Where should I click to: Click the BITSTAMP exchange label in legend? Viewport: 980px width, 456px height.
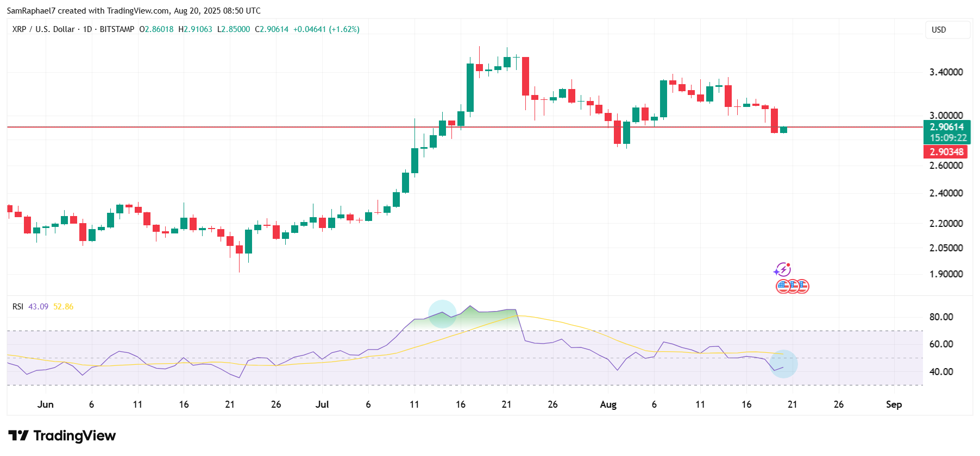pyautogui.click(x=117, y=29)
